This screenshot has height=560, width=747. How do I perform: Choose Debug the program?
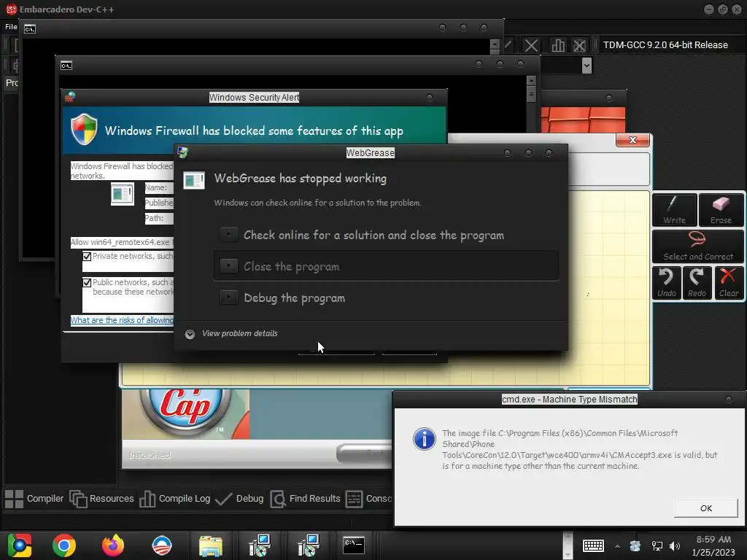click(x=386, y=298)
